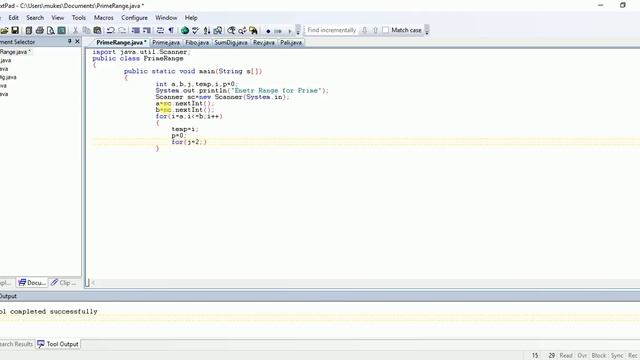Increase indent of the selected block
The image size is (640, 360).
pyautogui.click(x=147, y=31)
